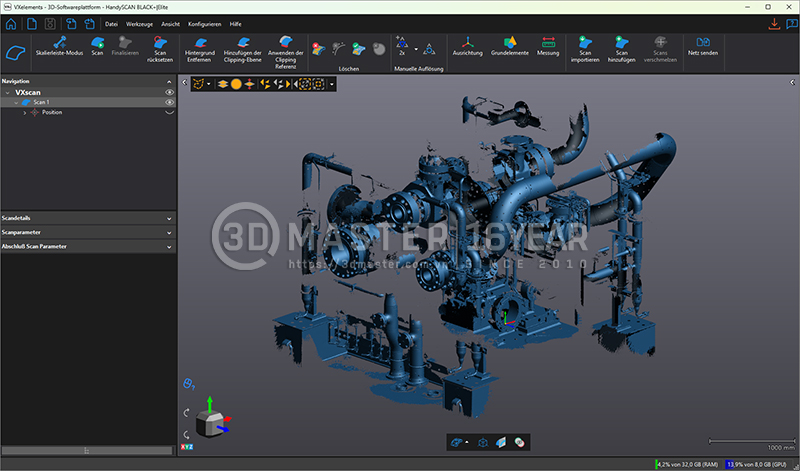Click Hintergrund Entfernen tool
Viewport: 800px width, 471px height.
pos(199,49)
